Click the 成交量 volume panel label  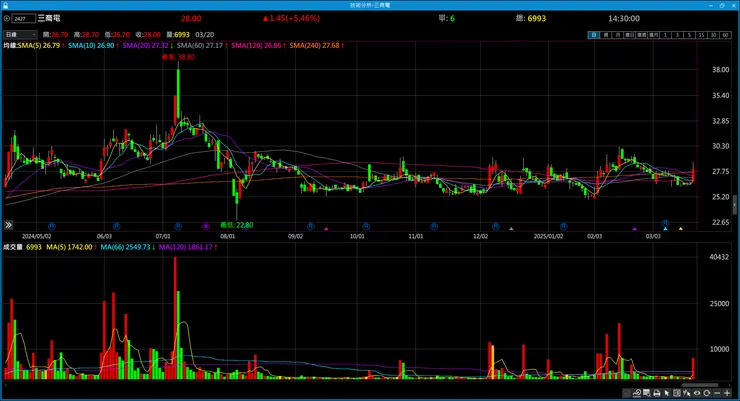coord(13,247)
